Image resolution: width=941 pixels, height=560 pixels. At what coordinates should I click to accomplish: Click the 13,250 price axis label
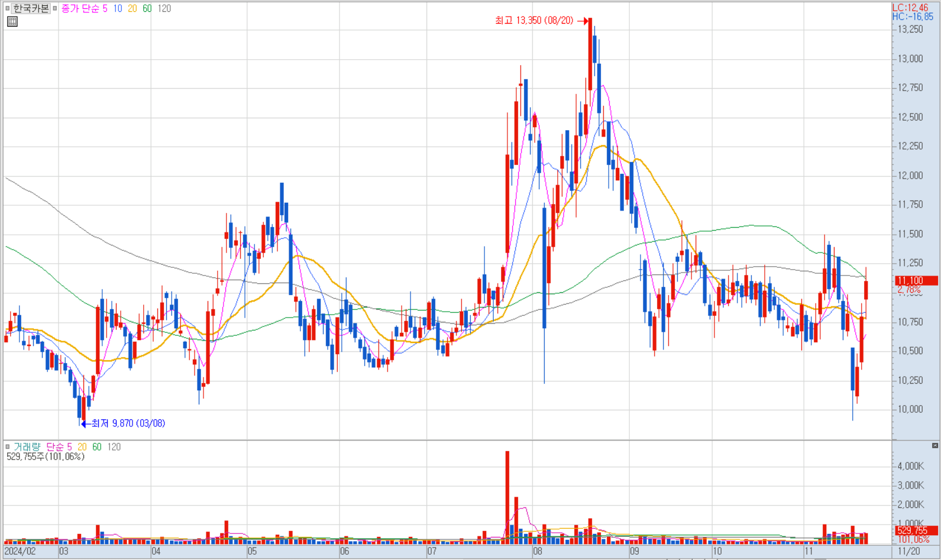[x=910, y=30]
